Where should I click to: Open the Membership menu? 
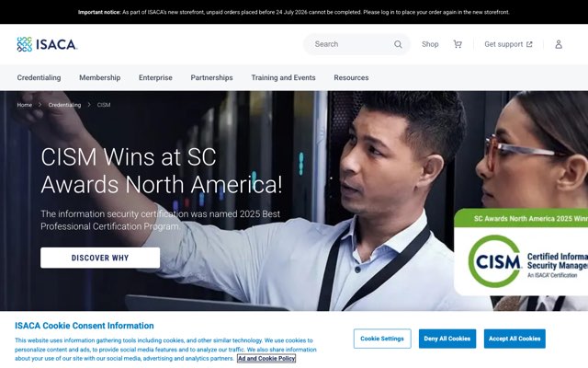point(100,77)
